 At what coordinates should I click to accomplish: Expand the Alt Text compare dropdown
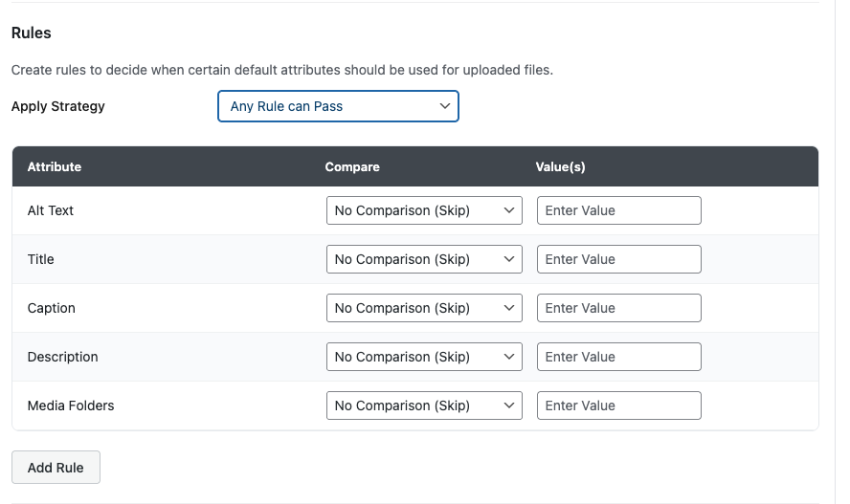click(x=424, y=210)
